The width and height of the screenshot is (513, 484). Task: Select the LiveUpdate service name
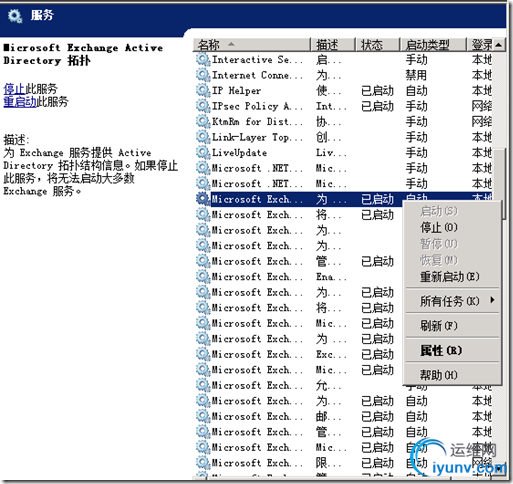point(239,152)
